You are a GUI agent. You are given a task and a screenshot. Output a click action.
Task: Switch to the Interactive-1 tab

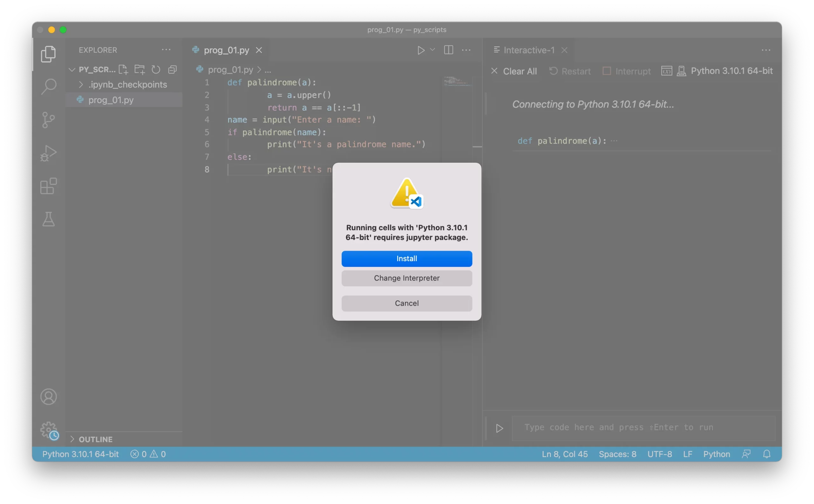click(528, 50)
